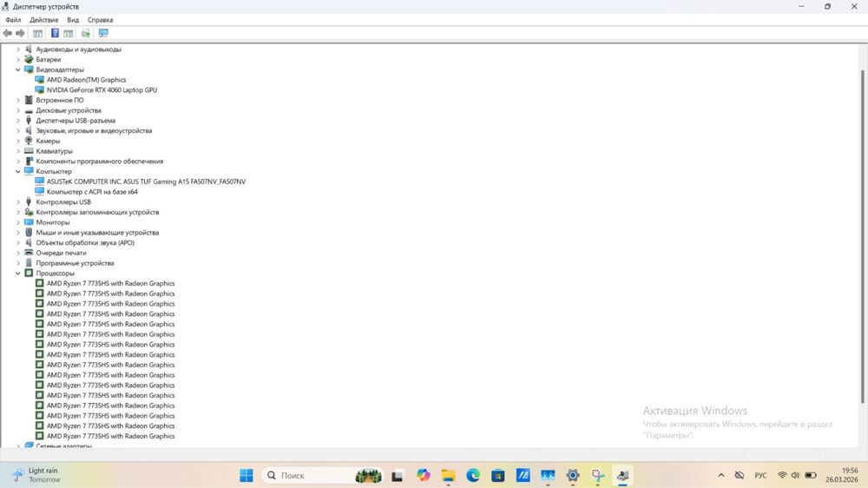868x488 pixels.
Task: Click the Дисковые устройства drive icon
Action: [29, 110]
